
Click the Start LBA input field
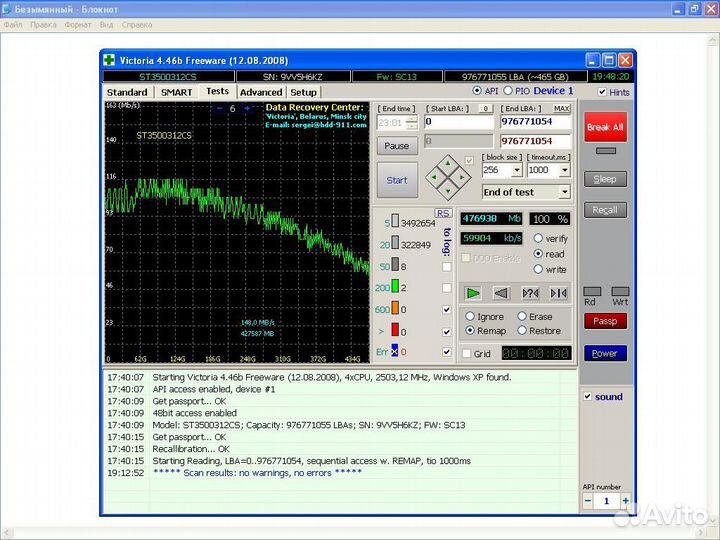pos(459,122)
